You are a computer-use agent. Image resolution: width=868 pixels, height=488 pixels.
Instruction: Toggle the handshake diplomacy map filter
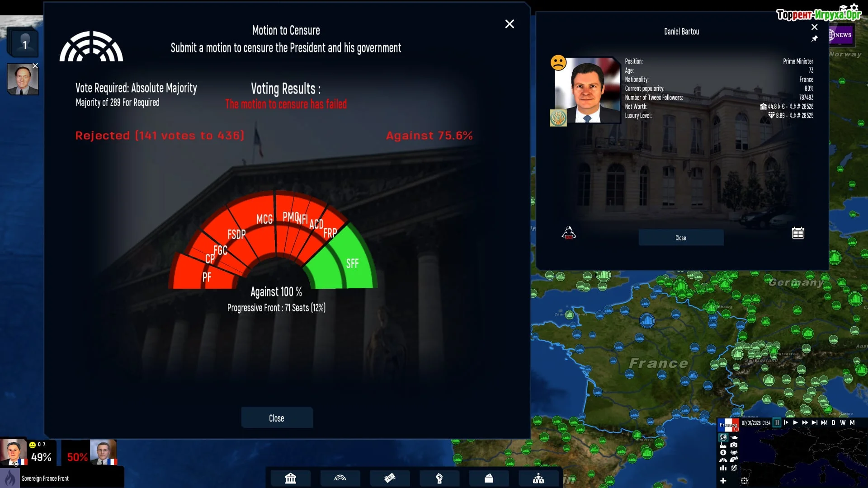tap(734, 452)
